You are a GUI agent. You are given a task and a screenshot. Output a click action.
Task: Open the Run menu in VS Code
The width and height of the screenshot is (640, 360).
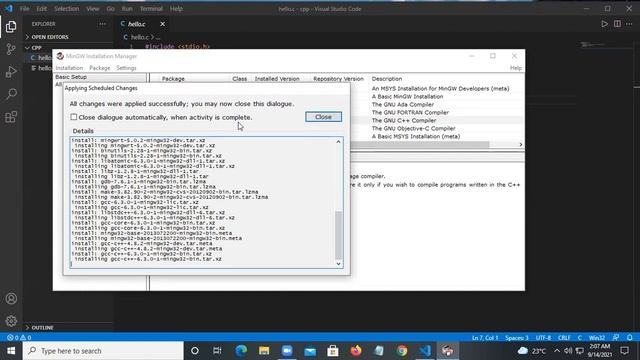coord(127,9)
